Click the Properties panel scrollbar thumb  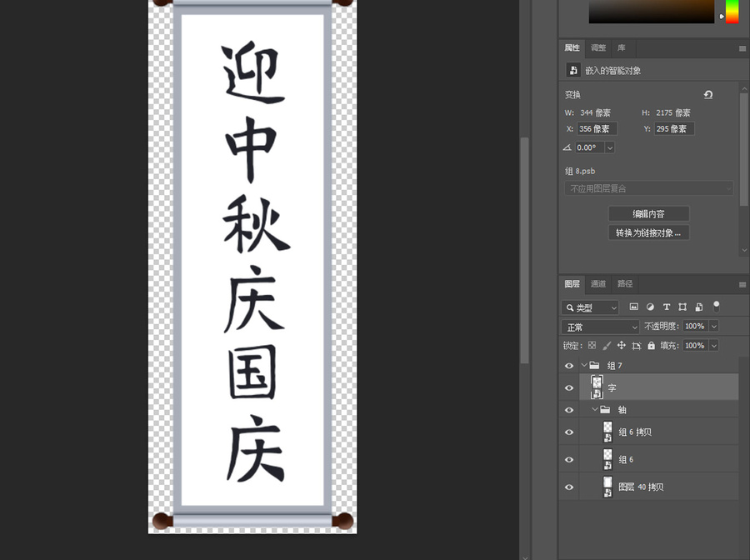click(x=744, y=149)
